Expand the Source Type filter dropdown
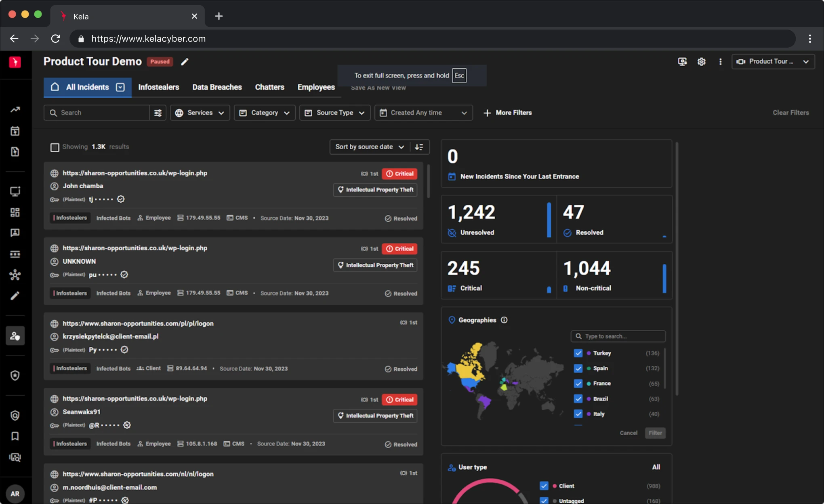 point(334,113)
